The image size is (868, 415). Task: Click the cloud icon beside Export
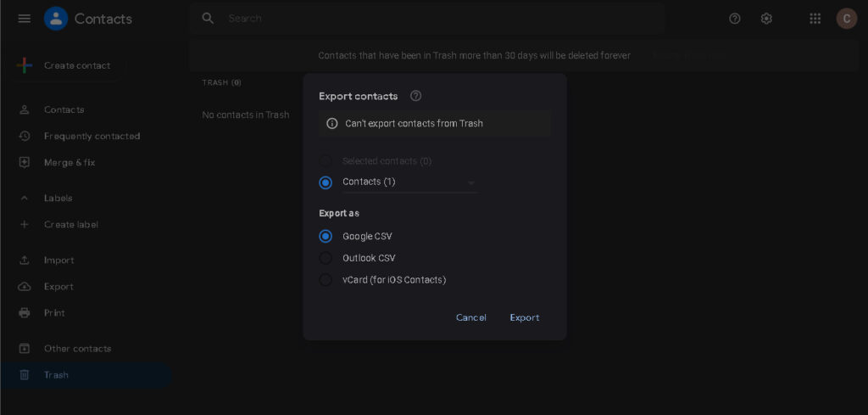(x=25, y=287)
